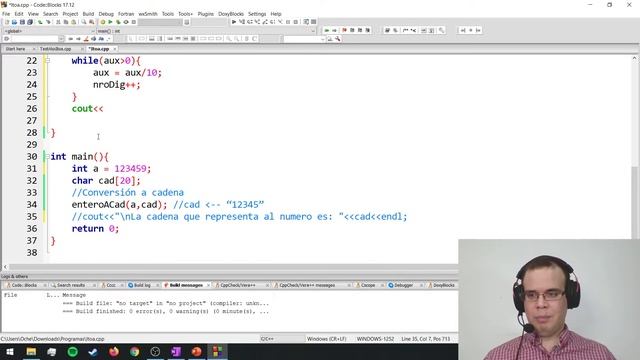Click the Find magnifier icon

(x=84, y=22)
